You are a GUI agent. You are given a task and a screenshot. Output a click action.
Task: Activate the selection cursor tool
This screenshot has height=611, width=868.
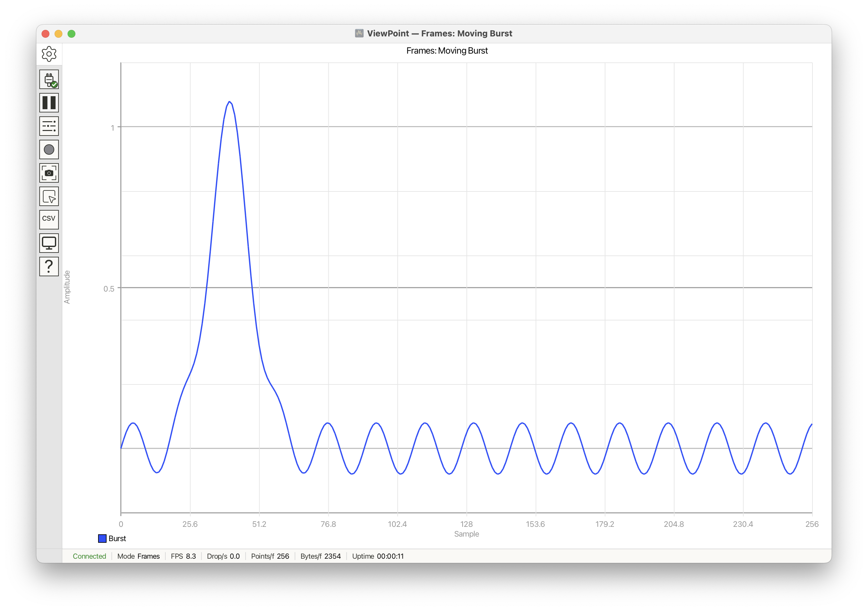point(49,196)
